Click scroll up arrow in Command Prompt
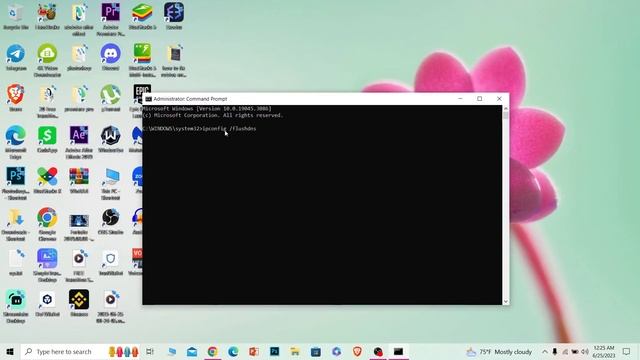Viewport: 640px width, 360px height. point(506,109)
